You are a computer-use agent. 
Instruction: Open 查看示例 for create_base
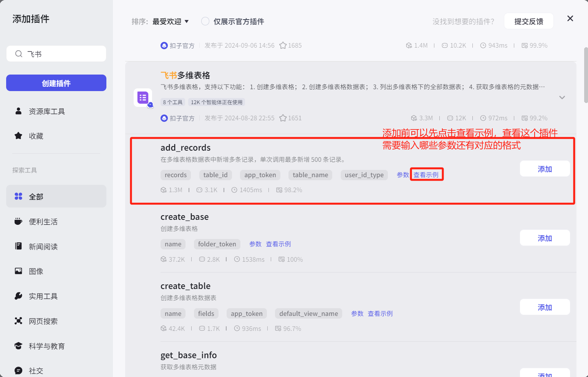[x=278, y=244]
